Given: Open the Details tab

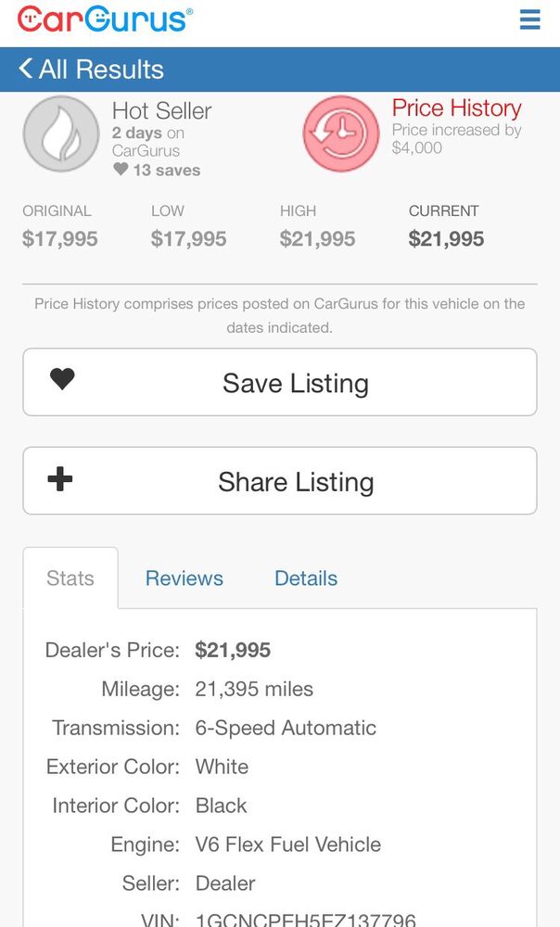Looking at the screenshot, I should coord(306,578).
